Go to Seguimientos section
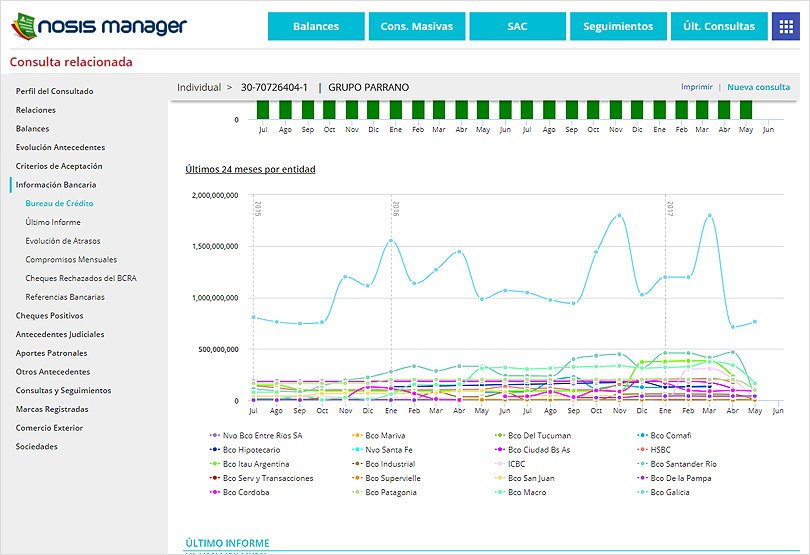This screenshot has width=810, height=555. (x=617, y=27)
